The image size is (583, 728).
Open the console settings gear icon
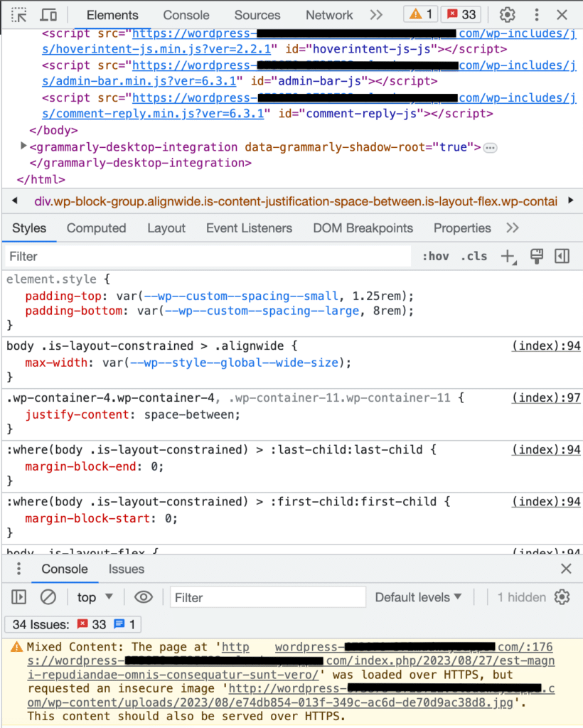click(x=562, y=597)
